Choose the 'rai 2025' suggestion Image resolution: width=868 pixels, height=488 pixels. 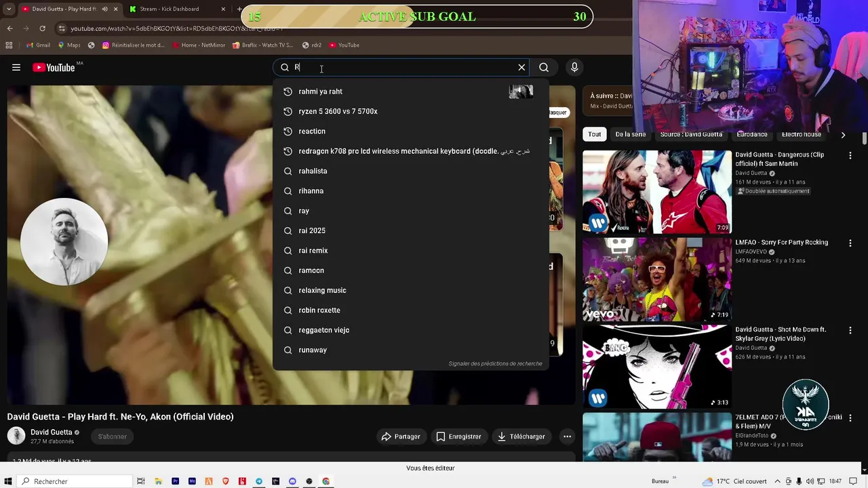pyautogui.click(x=410, y=230)
